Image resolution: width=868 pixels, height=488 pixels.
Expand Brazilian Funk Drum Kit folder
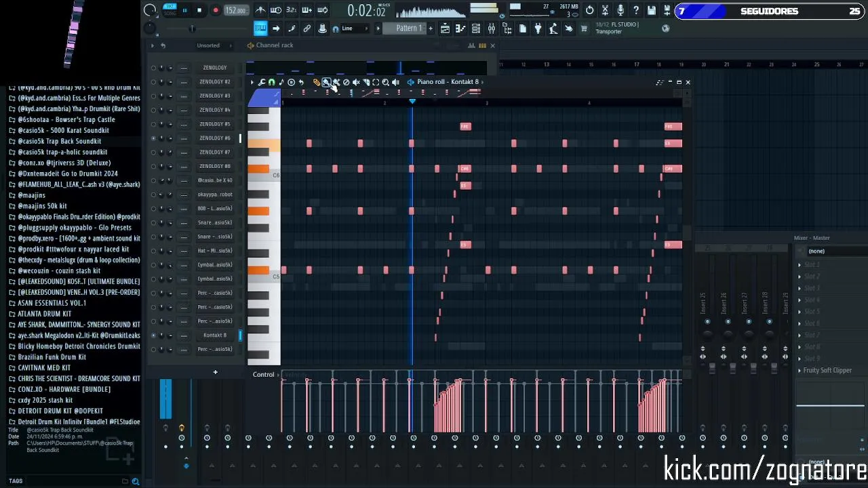52,357
